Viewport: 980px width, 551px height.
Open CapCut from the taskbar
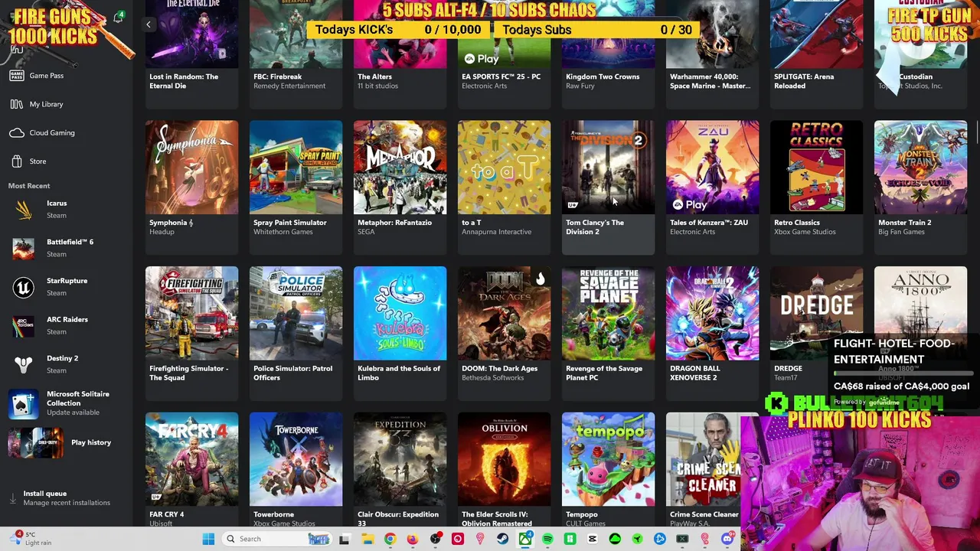(x=593, y=539)
